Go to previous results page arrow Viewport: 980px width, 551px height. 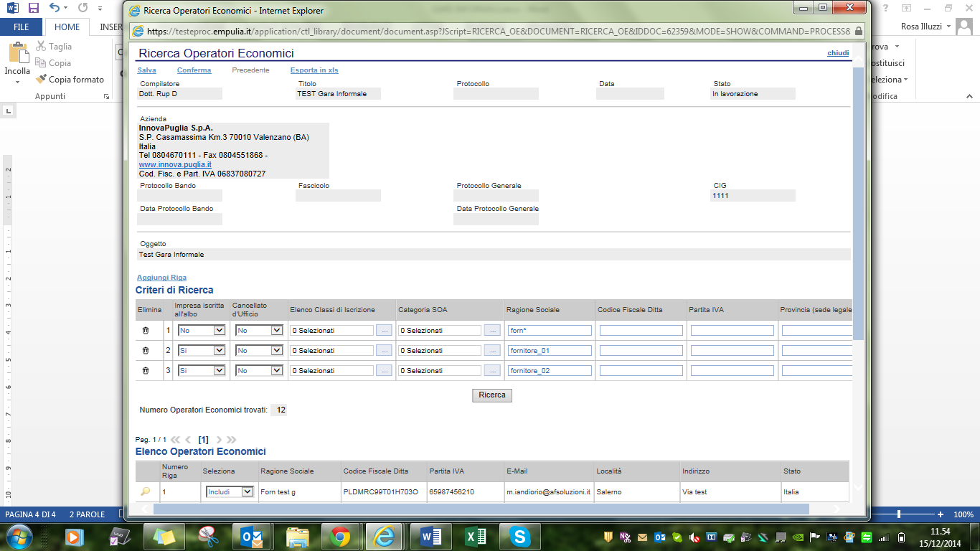188,440
